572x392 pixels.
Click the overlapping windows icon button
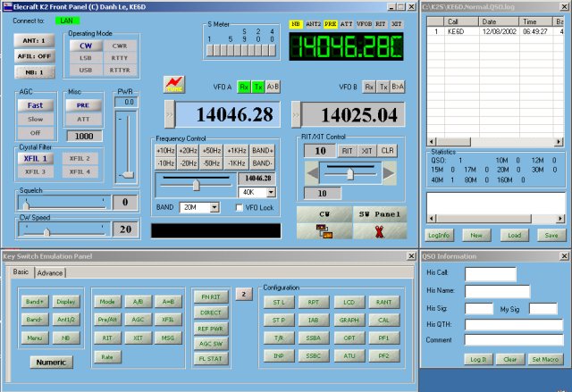324,231
